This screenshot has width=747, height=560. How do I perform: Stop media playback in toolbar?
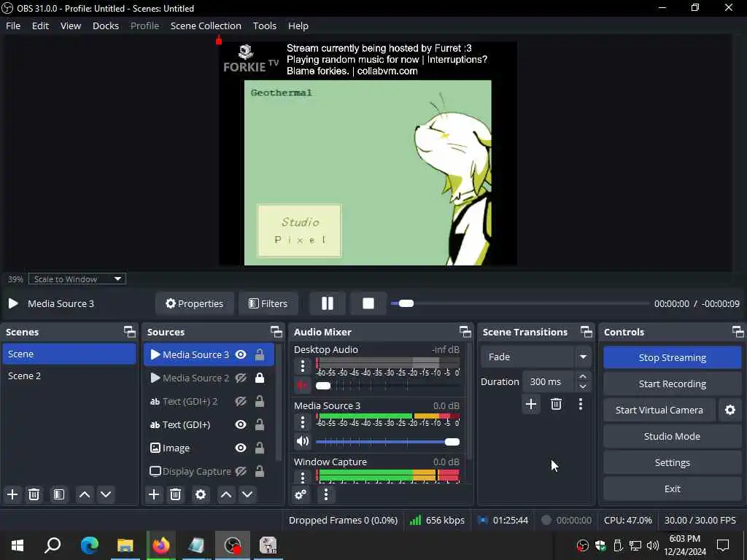368,303
